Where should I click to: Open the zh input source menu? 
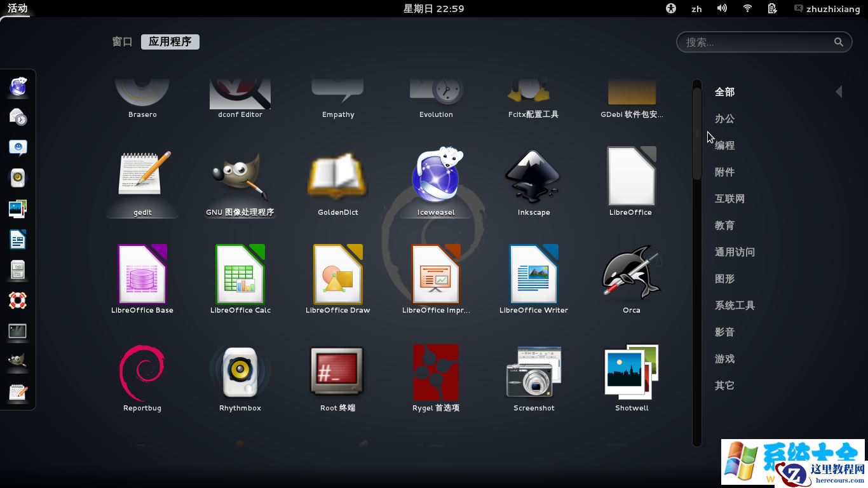[x=696, y=8]
